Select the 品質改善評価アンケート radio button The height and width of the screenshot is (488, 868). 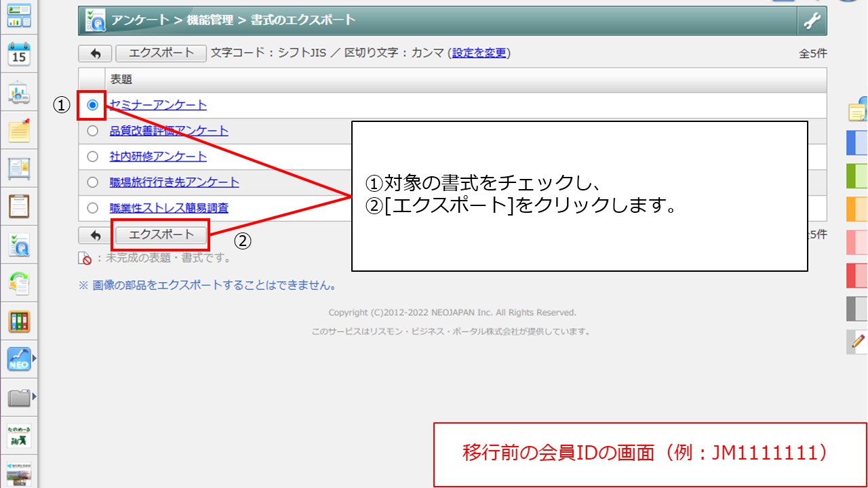pyautogui.click(x=93, y=131)
